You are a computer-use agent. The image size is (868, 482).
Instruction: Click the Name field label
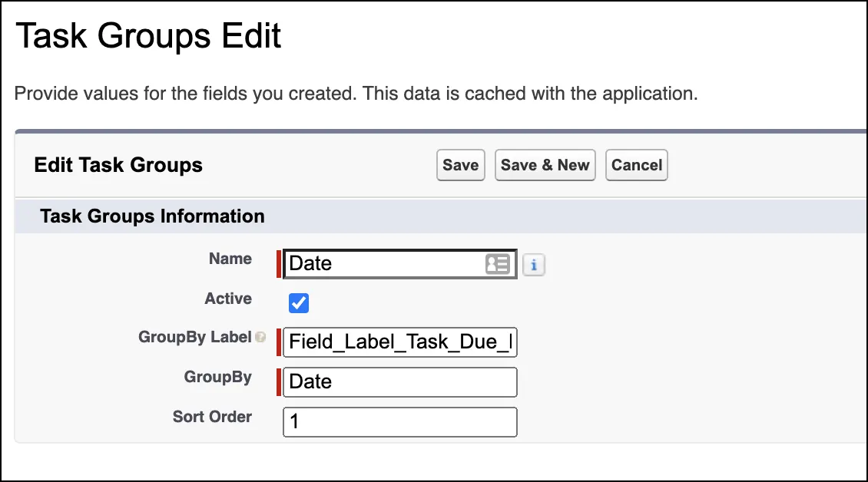[230, 259]
